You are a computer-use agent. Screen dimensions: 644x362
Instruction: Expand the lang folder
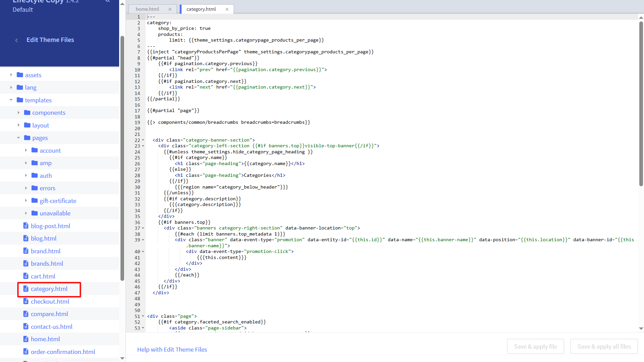pos(11,88)
